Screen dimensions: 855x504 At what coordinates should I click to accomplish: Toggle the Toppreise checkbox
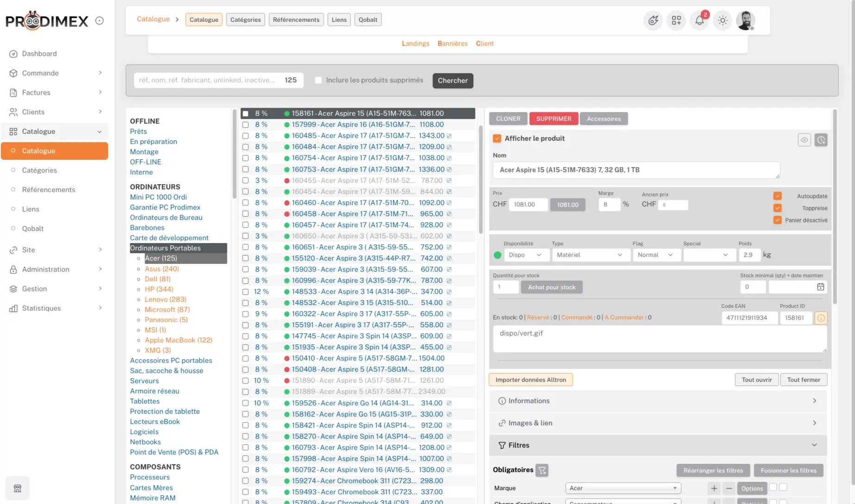pyautogui.click(x=778, y=208)
